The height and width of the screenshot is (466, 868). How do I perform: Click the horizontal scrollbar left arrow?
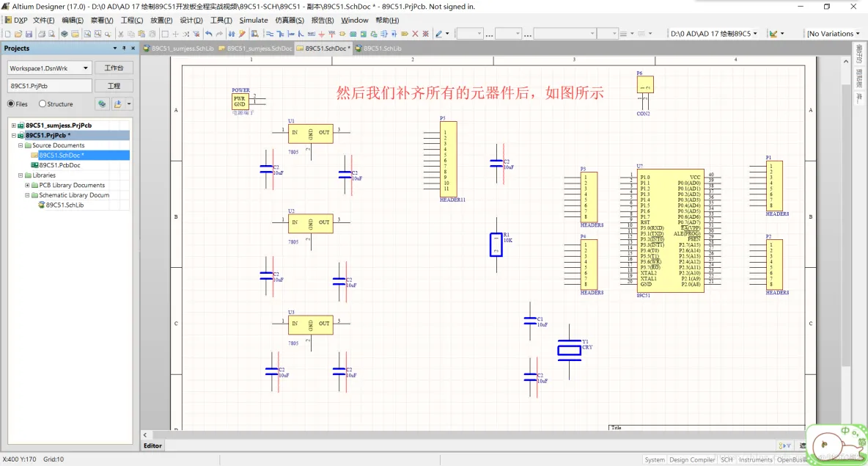(x=145, y=435)
